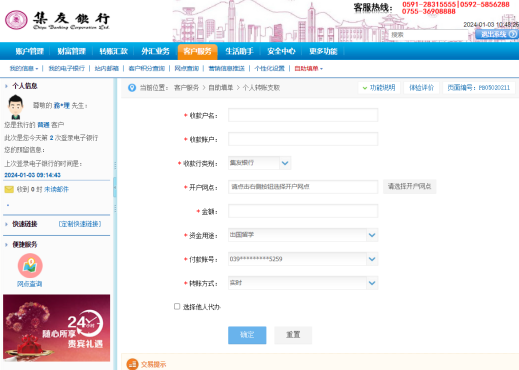Screen dimensions: 519x370
Task: Open the 付款账号 dropdown
Action: tap(372, 259)
